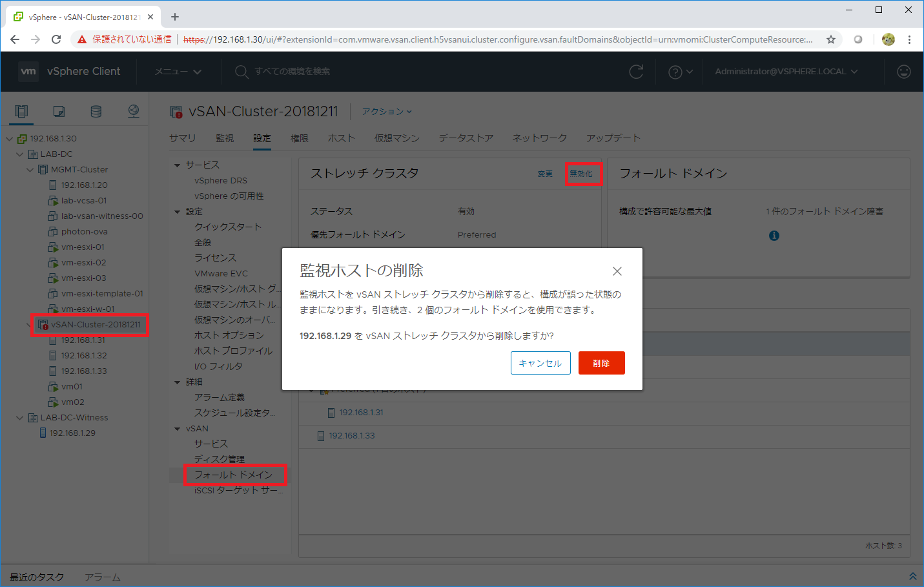Collapse the LAB-DC datacenter node
Viewport: 924px width, 587px height.
[x=19, y=154]
